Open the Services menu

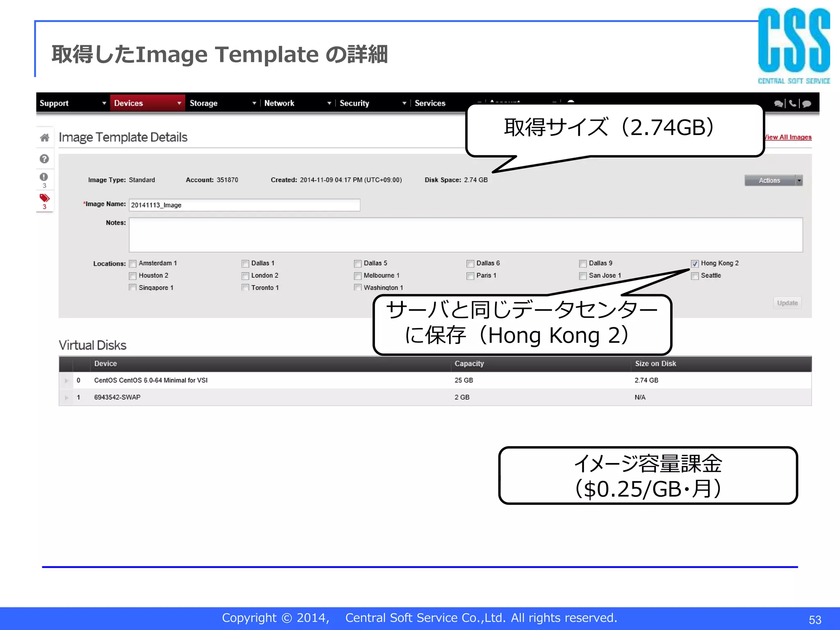coord(430,103)
